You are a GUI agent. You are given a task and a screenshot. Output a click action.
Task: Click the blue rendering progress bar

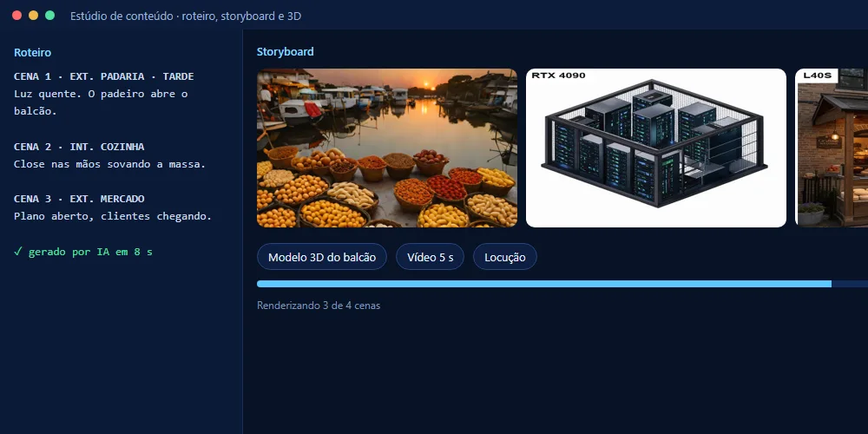point(562,284)
